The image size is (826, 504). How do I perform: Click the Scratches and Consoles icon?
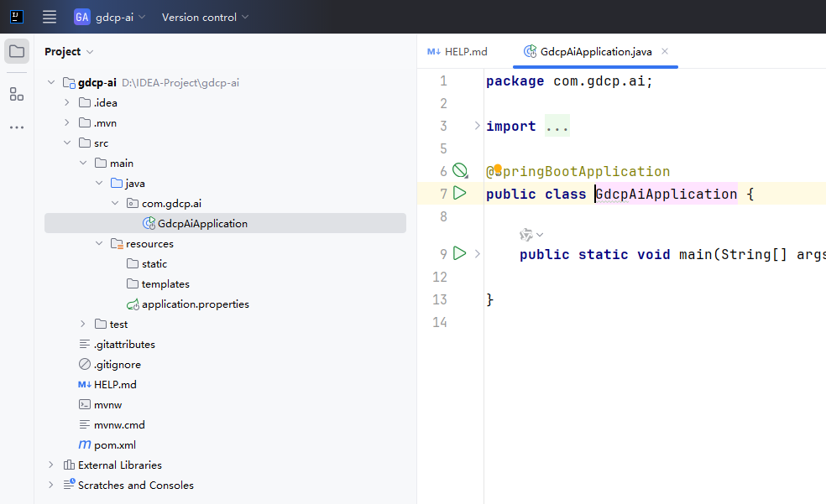point(69,484)
